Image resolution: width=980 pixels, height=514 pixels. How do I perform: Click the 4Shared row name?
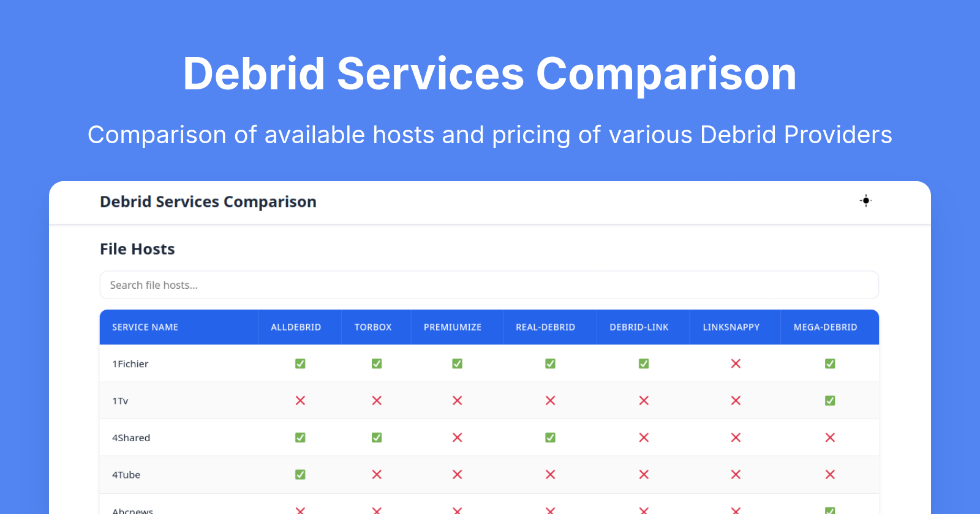[x=131, y=438]
